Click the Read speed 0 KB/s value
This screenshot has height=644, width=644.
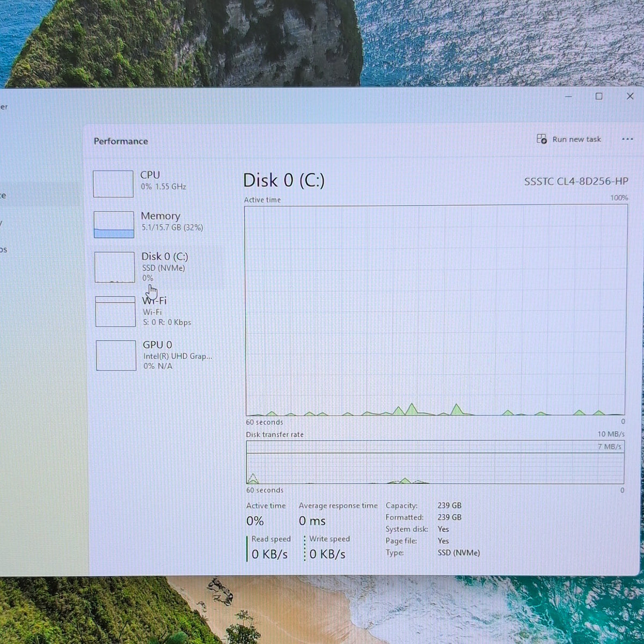pyautogui.click(x=269, y=554)
